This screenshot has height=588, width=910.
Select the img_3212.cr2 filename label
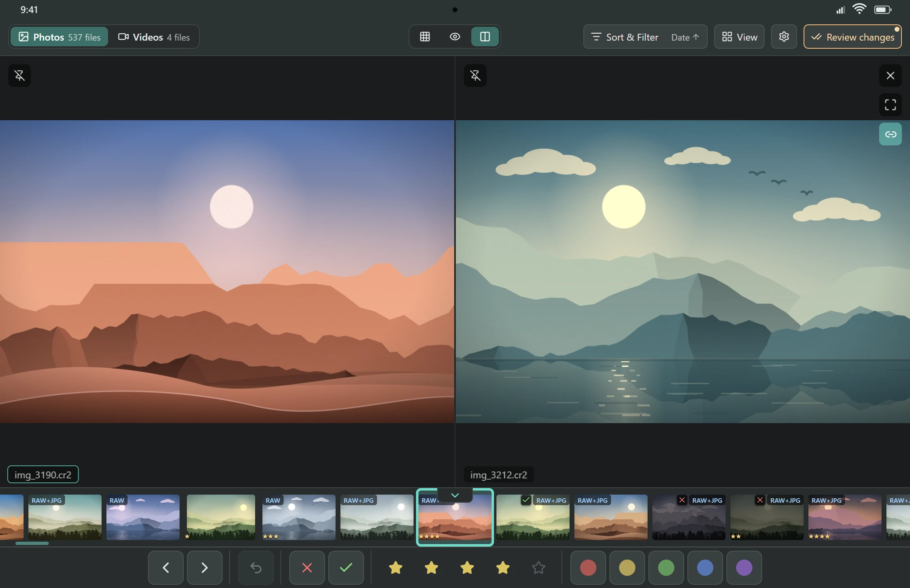(x=498, y=475)
